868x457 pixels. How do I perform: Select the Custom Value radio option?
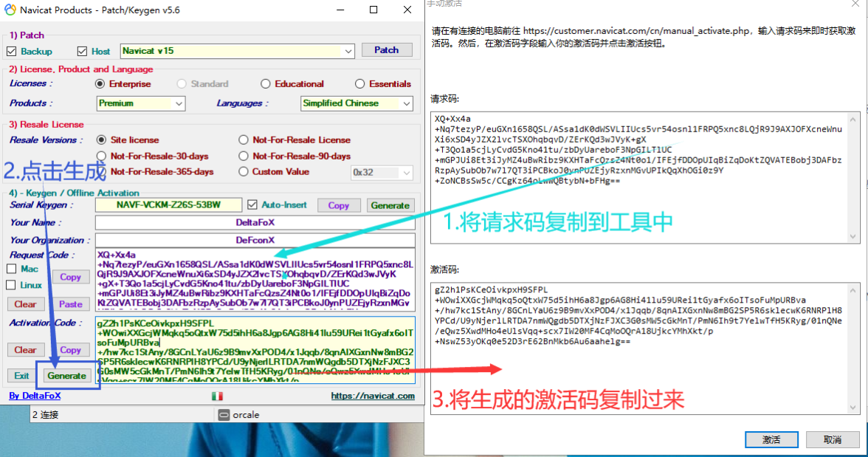tap(244, 172)
